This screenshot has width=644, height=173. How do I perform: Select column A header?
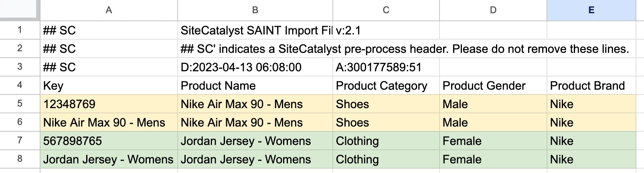(109, 10)
